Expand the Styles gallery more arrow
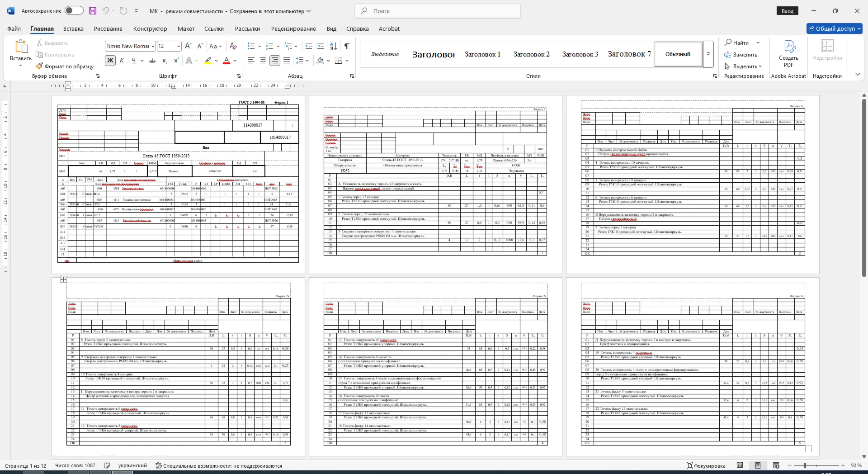868x474 pixels. click(708, 54)
